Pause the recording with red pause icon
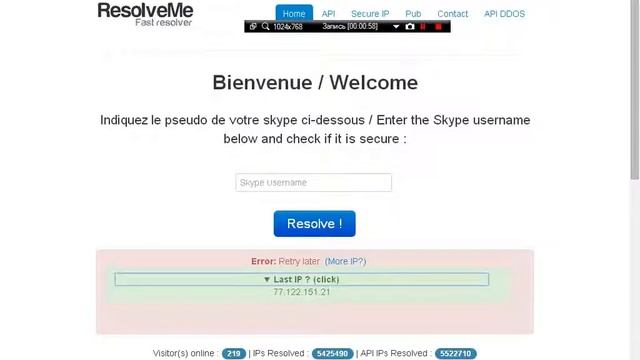The height and width of the screenshot is (360, 640). click(x=423, y=27)
